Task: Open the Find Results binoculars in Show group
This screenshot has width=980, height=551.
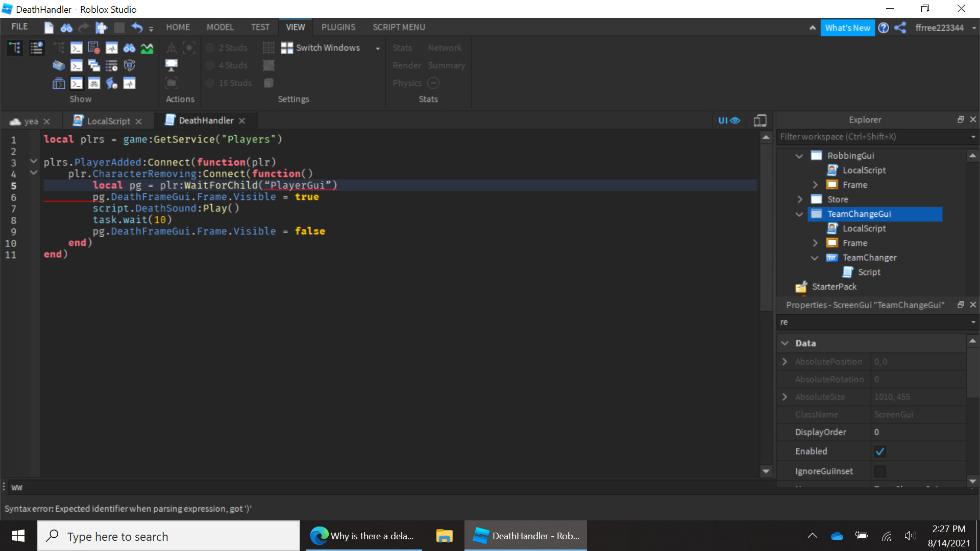Action: click(x=129, y=48)
